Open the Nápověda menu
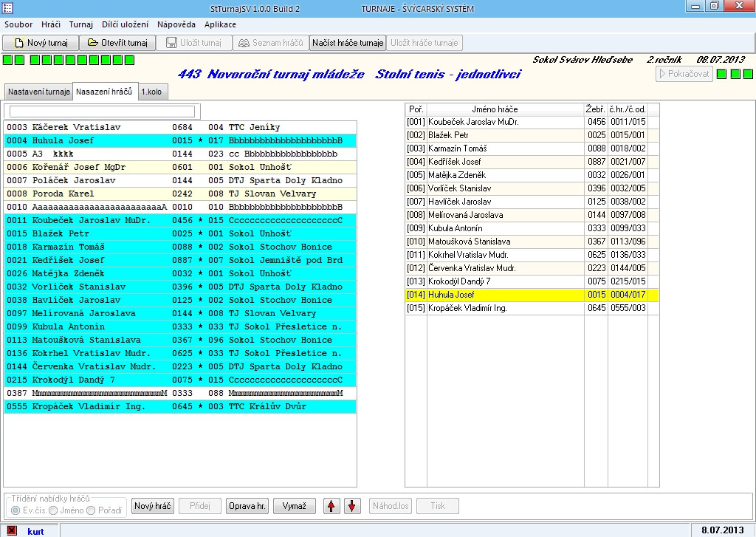The image size is (756, 537). [176, 24]
